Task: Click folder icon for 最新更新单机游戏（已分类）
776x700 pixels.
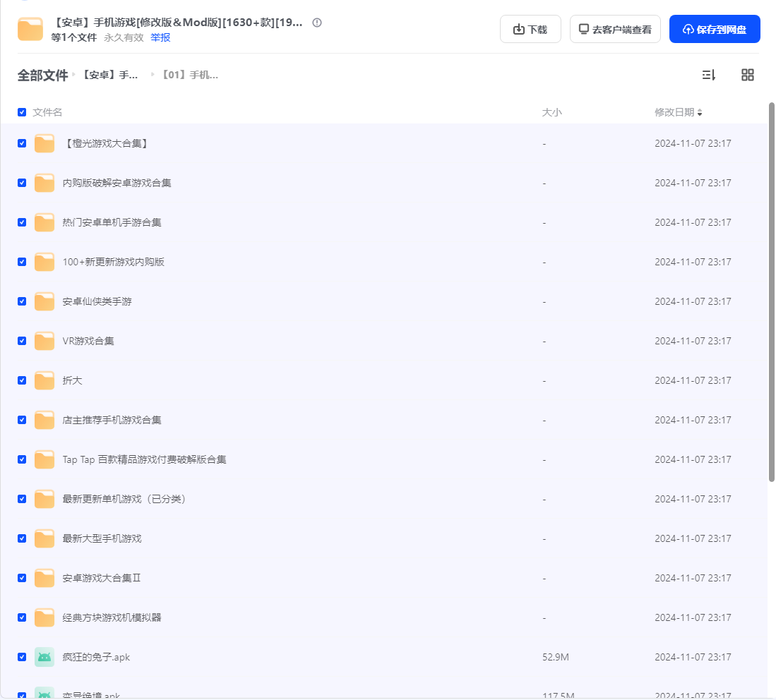Action: coord(44,499)
